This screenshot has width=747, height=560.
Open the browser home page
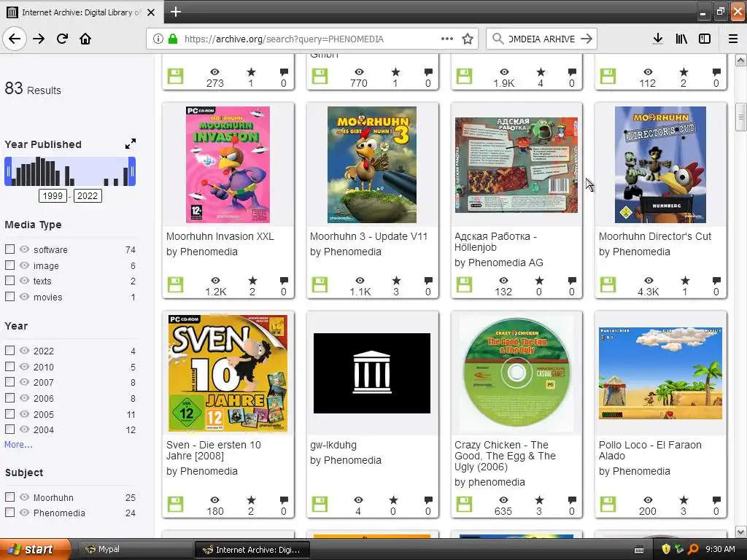click(x=85, y=39)
